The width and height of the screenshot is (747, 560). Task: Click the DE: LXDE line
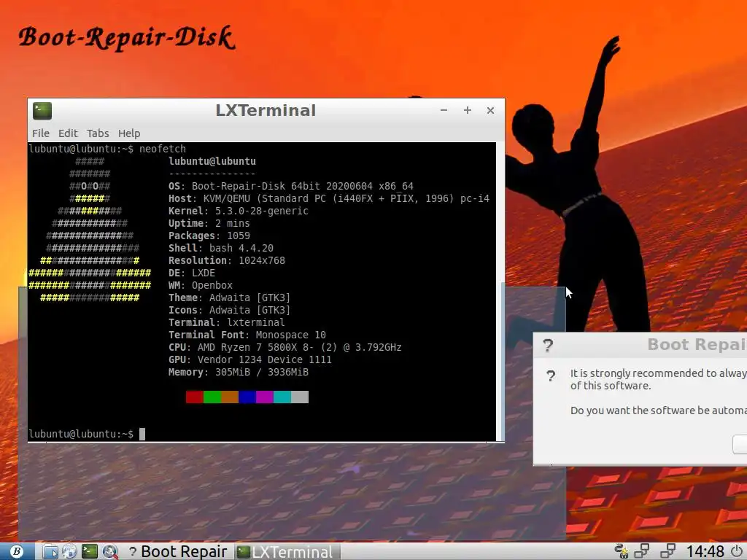pyautogui.click(x=192, y=273)
